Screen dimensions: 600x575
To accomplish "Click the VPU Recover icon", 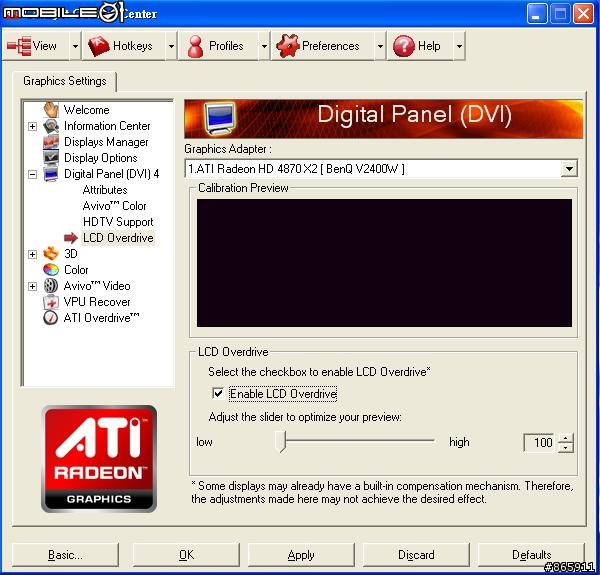I will coord(51,302).
